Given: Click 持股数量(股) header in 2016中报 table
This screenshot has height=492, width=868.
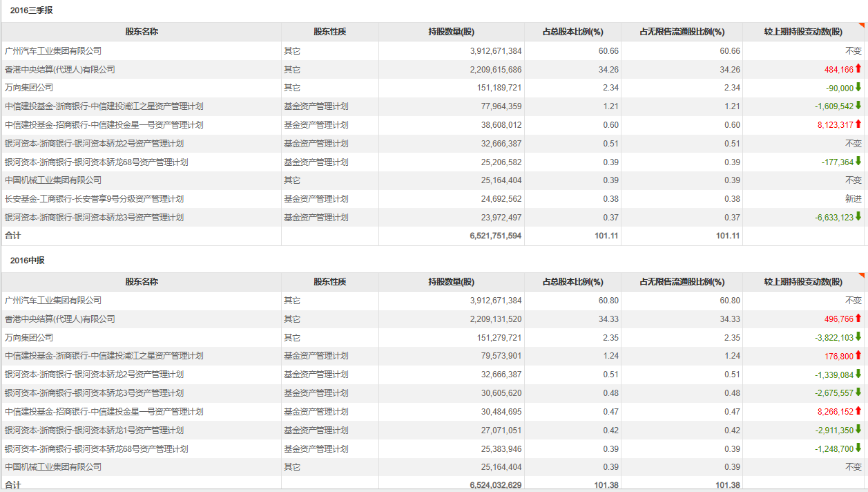Looking at the screenshot, I should (451, 282).
